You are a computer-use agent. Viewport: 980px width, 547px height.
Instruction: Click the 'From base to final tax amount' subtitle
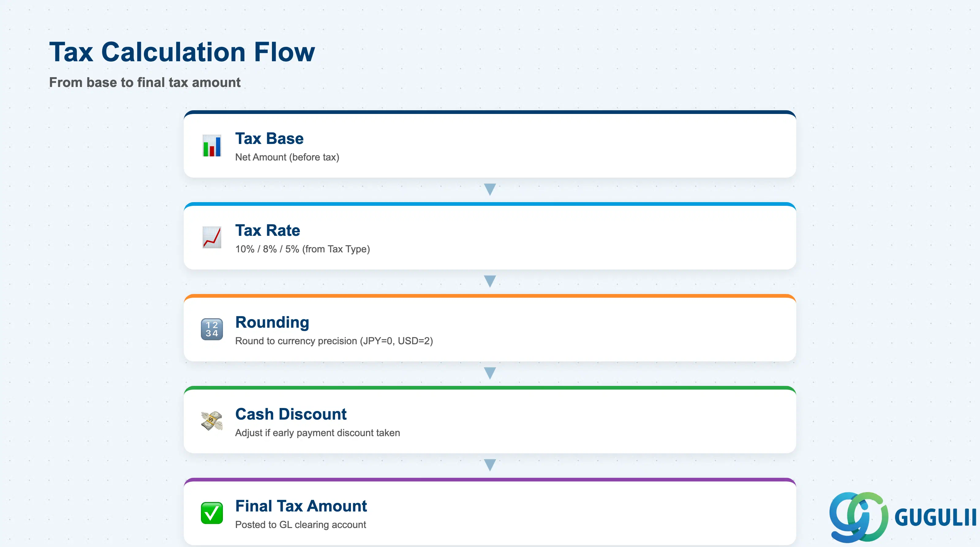point(145,83)
